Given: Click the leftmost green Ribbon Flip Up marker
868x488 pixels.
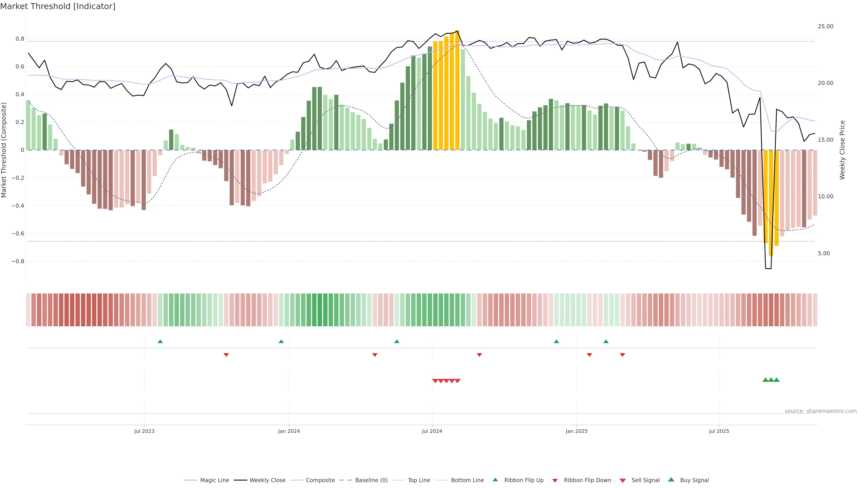Looking at the screenshot, I should coord(160,342).
